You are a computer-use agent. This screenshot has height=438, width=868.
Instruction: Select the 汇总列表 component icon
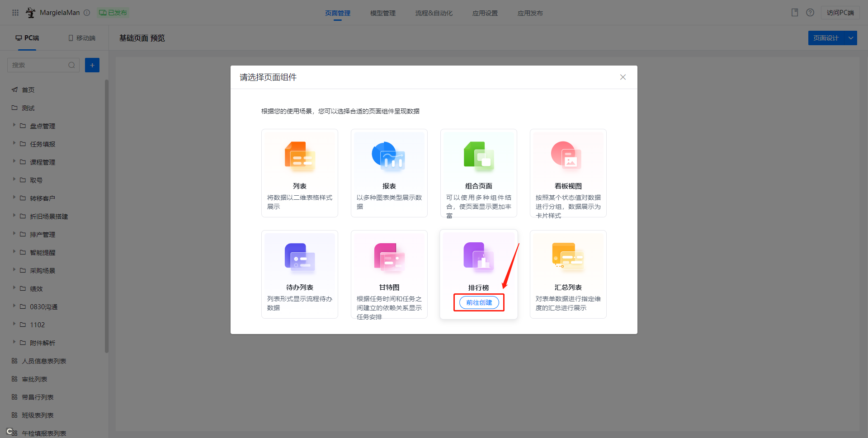pos(568,258)
